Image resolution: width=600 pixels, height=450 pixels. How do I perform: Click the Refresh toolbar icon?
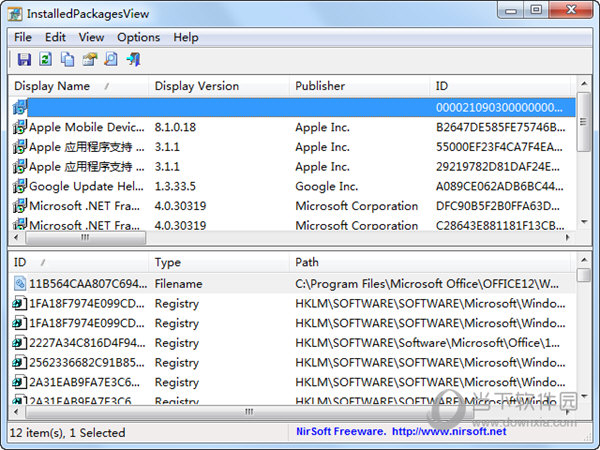[x=46, y=59]
